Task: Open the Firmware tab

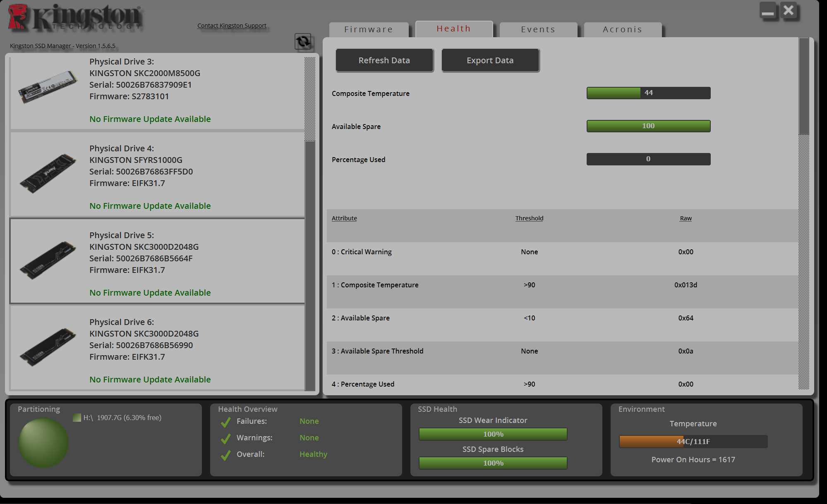Action: click(x=369, y=29)
